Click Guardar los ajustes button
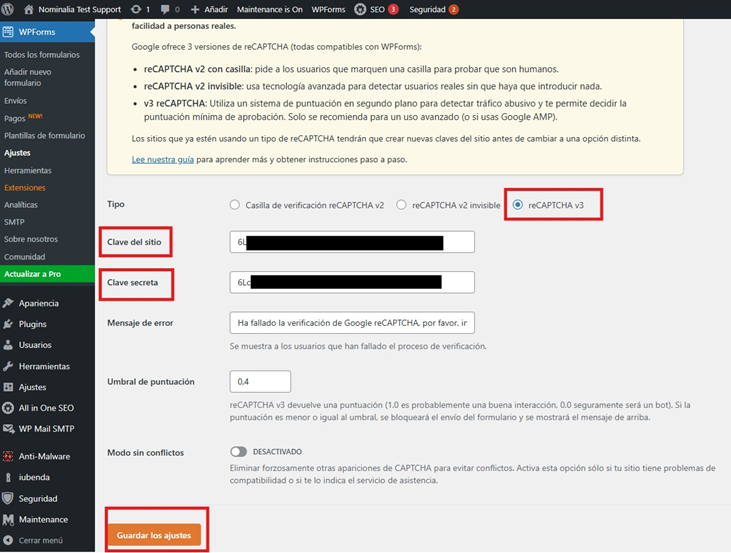The width and height of the screenshot is (731, 553). (x=154, y=535)
